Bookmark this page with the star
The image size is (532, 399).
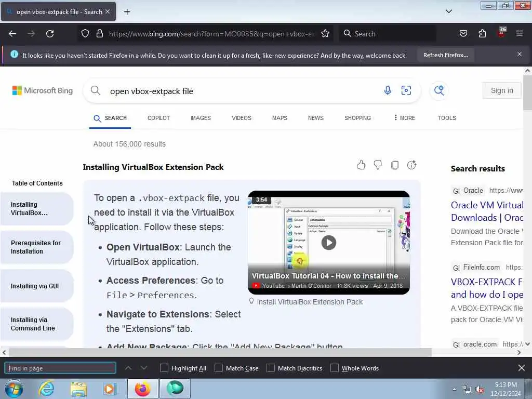[325, 33]
